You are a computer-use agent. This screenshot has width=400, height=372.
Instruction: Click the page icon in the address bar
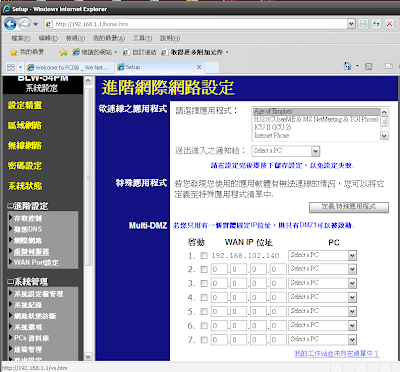point(49,24)
